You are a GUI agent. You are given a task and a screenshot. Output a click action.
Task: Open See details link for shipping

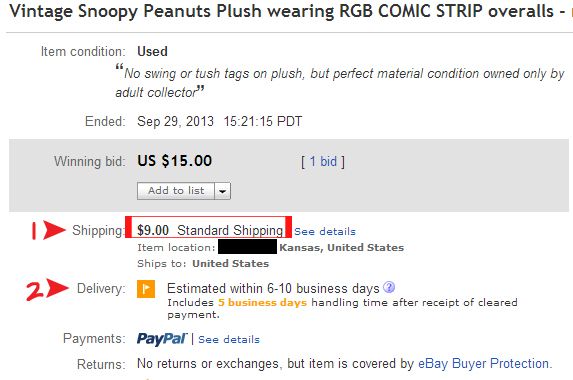[325, 232]
